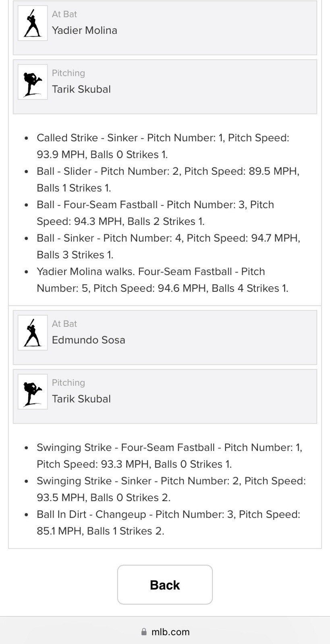Select the 94.3 MPH Four-Seam Fastball ball entry
This screenshot has width=330, height=644.
click(x=156, y=213)
